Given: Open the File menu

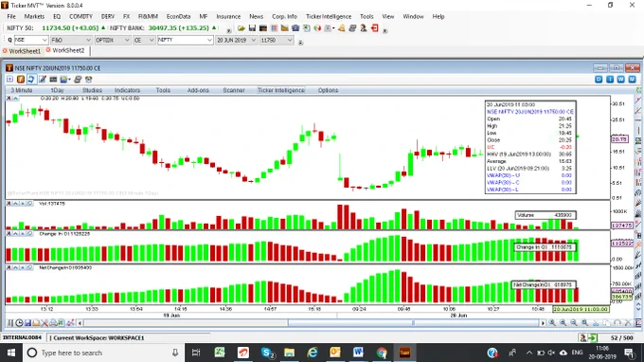Looking at the screenshot, I should (11, 16).
